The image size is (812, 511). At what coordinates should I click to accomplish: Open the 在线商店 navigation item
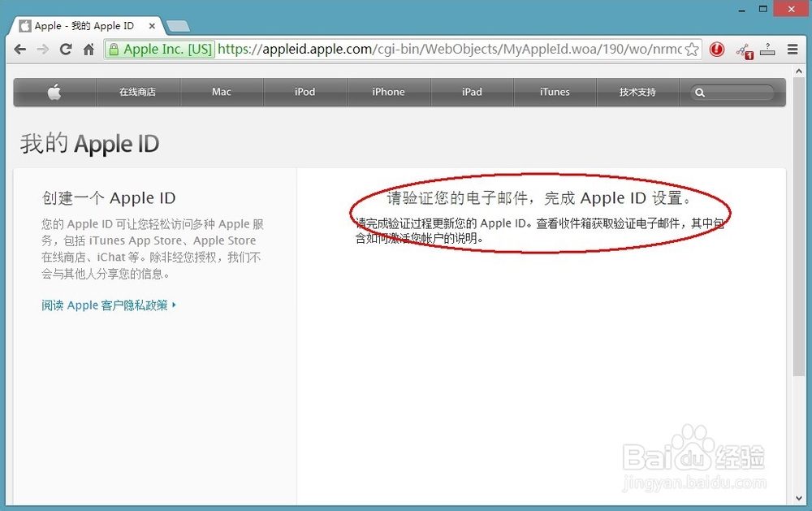point(138,93)
